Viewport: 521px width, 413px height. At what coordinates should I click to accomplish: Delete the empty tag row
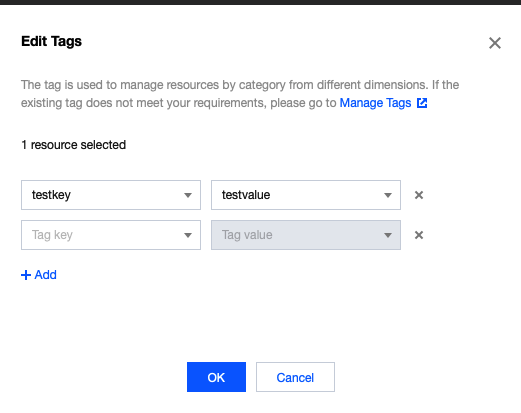pyautogui.click(x=419, y=235)
